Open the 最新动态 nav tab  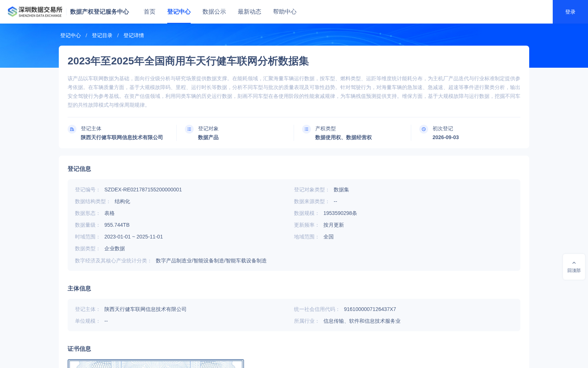(x=250, y=12)
